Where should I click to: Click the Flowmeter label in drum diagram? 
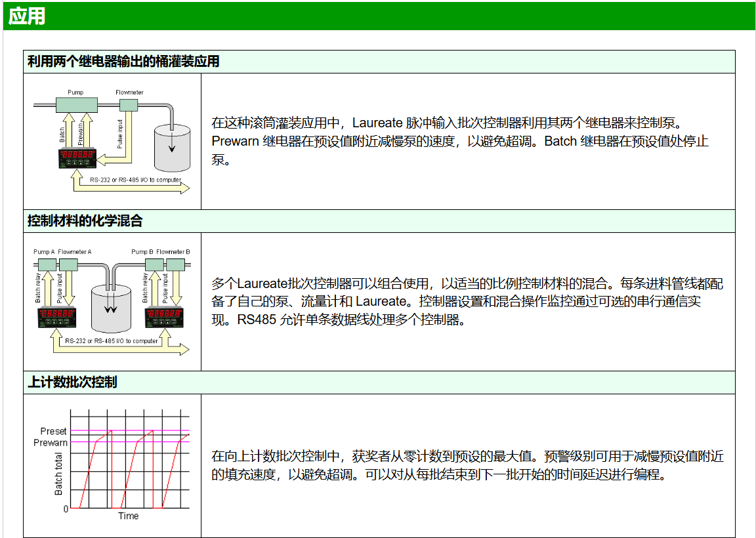tap(129, 92)
